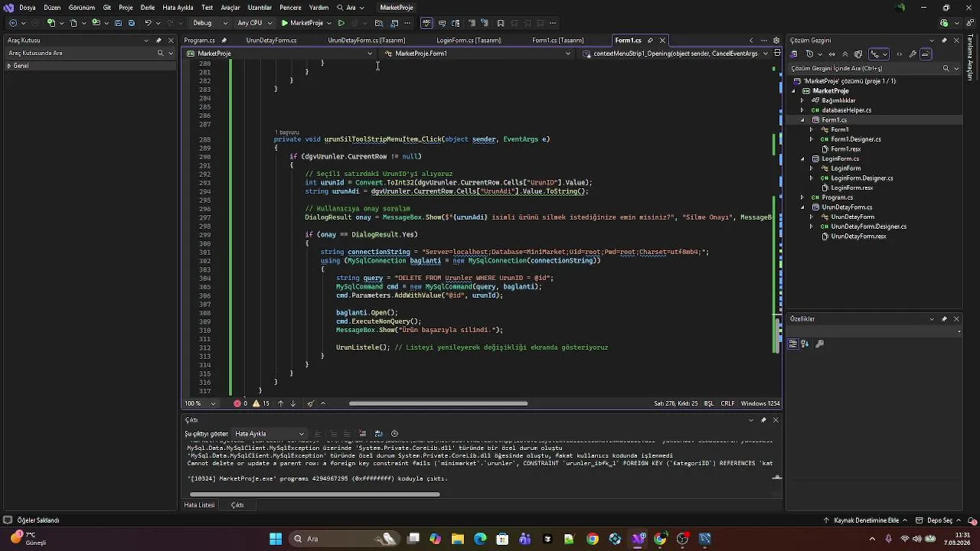This screenshot has width=980, height=551.
Task: Click Windows 1254 encoding indicator
Action: pos(760,403)
